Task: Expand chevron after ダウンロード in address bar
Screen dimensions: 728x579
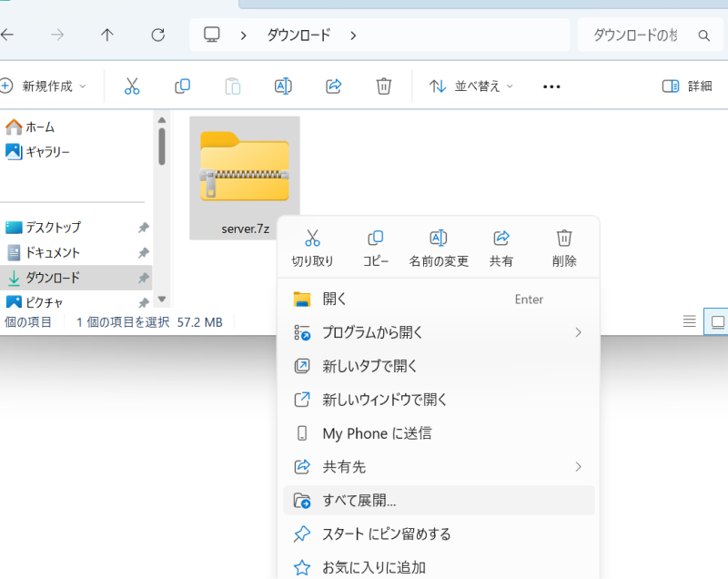Action: pos(353,36)
